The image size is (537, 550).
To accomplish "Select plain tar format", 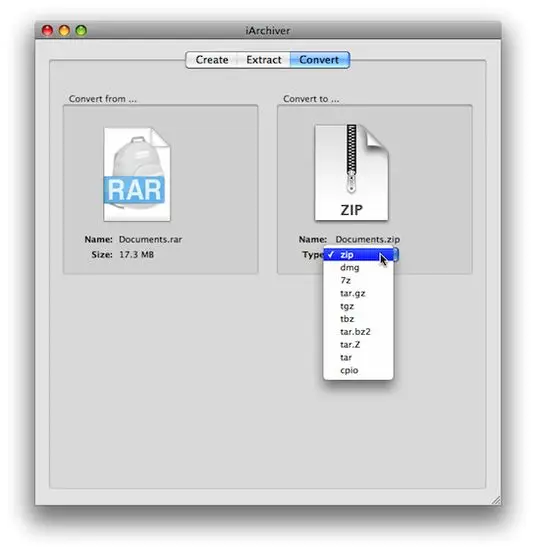I will [358, 357].
